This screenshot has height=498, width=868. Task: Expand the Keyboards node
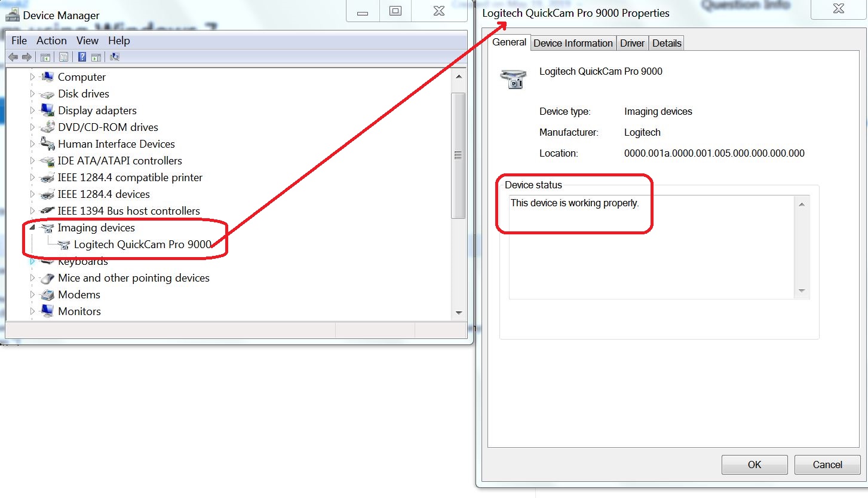[33, 261]
